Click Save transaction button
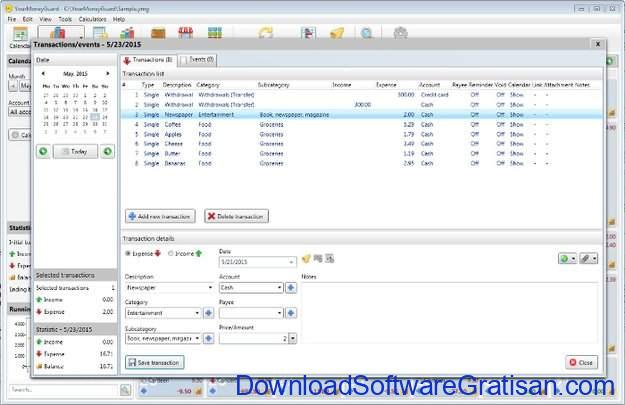 point(155,363)
